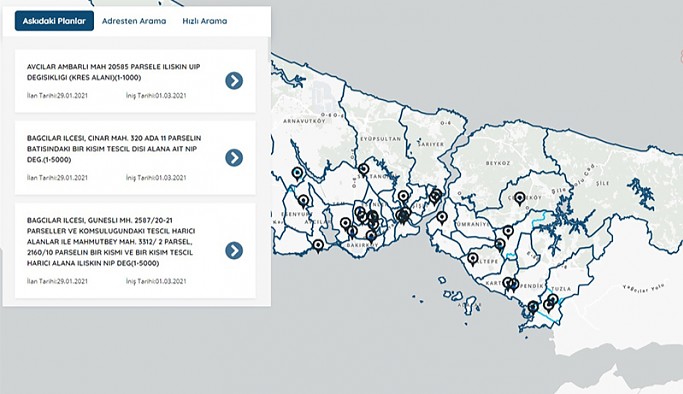Screen dimensions: 683x394
Task: Select the lone marker north of the Şişli label
Action: (403, 197)
